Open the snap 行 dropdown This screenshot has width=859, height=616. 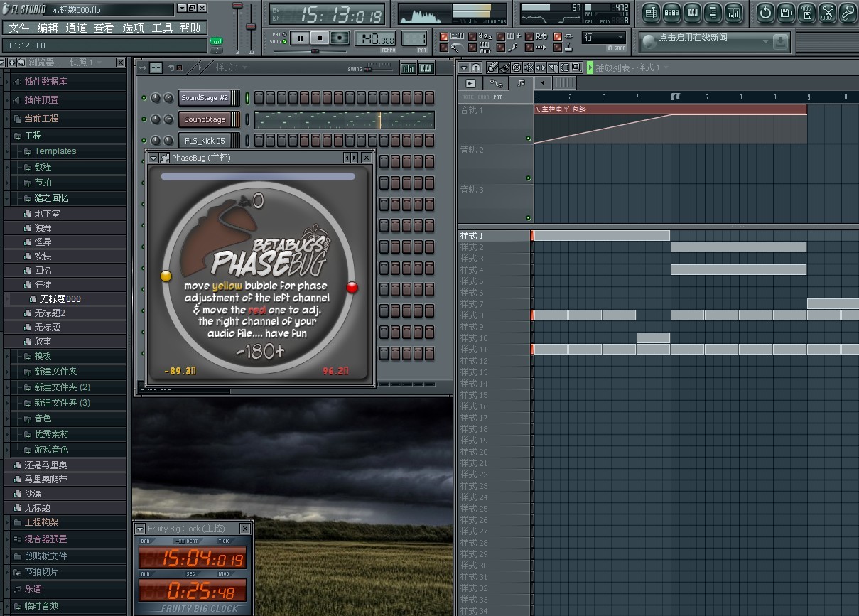click(x=604, y=38)
